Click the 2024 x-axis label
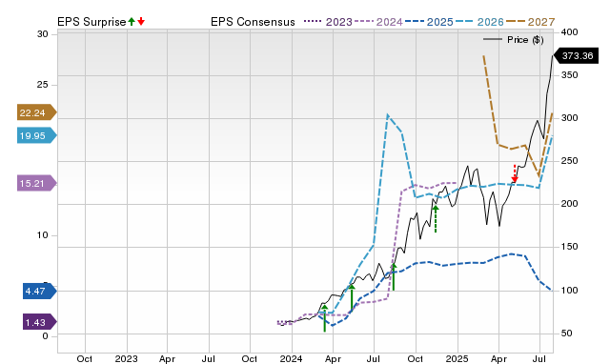The width and height of the screenshot is (610, 364). pyautogui.click(x=292, y=358)
